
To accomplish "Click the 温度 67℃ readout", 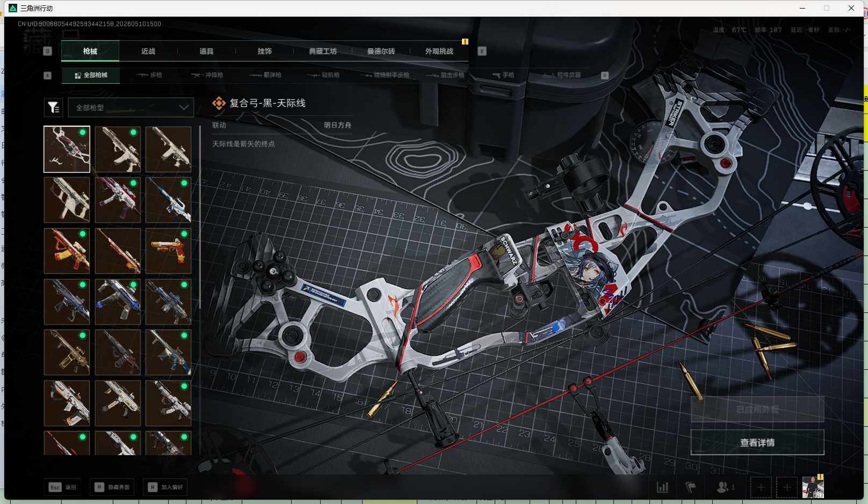I will pos(729,30).
